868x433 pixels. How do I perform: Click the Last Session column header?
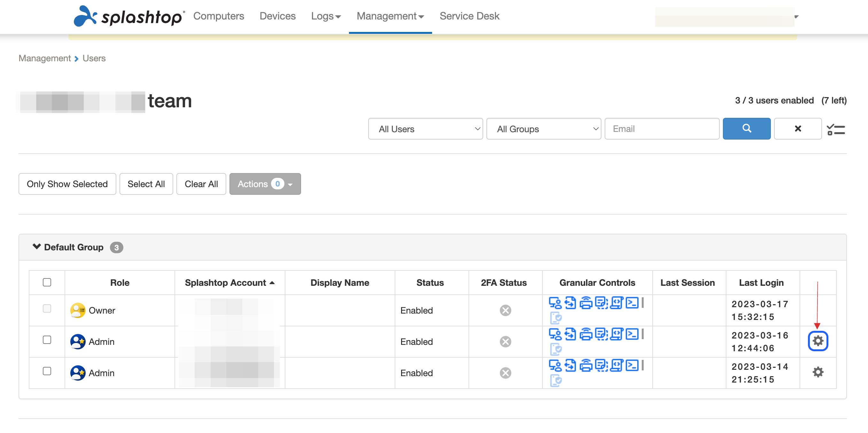click(x=687, y=283)
